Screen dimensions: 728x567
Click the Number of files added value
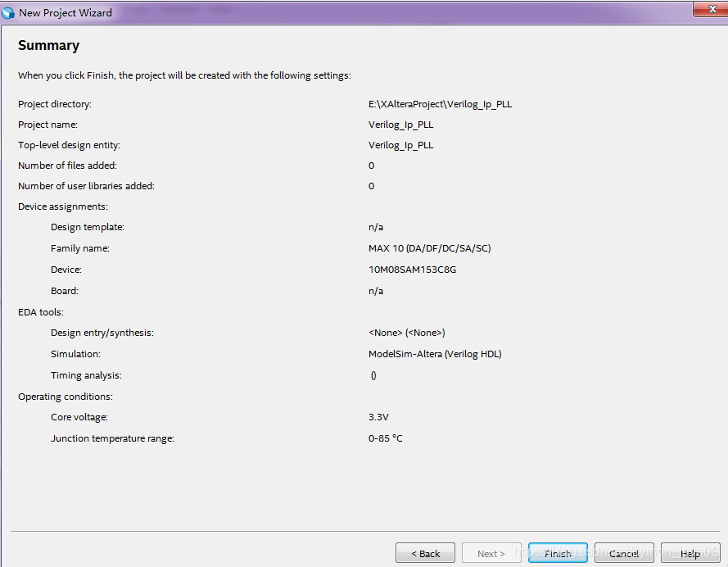[x=372, y=166]
